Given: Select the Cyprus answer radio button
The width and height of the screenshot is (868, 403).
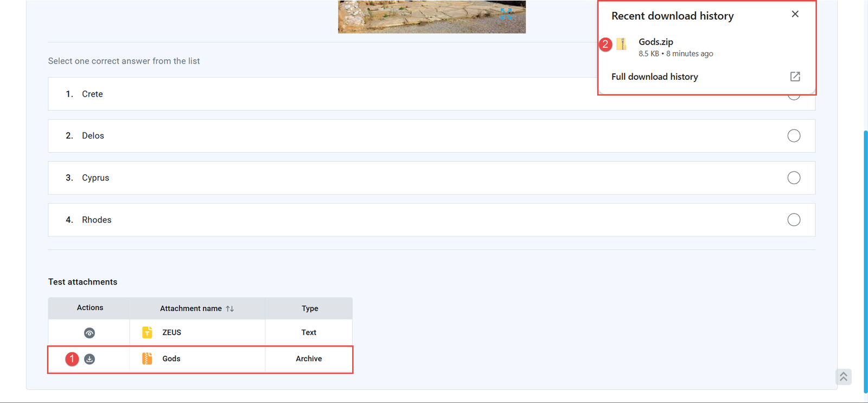Looking at the screenshot, I should coord(794,178).
